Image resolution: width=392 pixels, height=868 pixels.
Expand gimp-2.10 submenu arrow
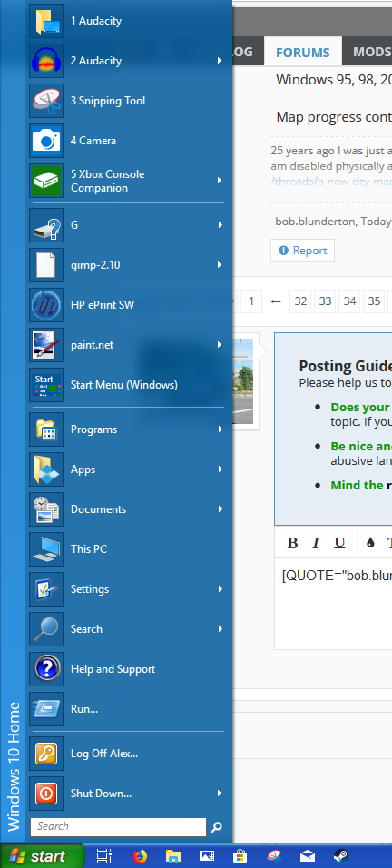(x=220, y=265)
